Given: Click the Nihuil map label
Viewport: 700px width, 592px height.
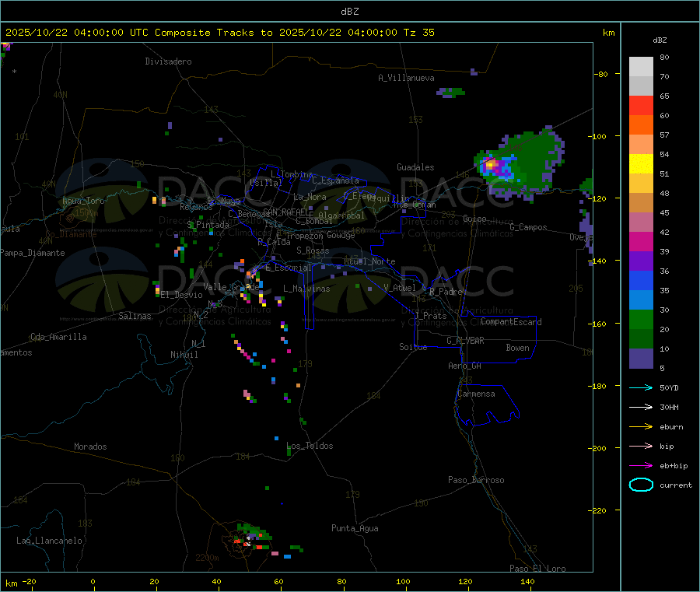Looking at the screenshot, I should 184,355.
